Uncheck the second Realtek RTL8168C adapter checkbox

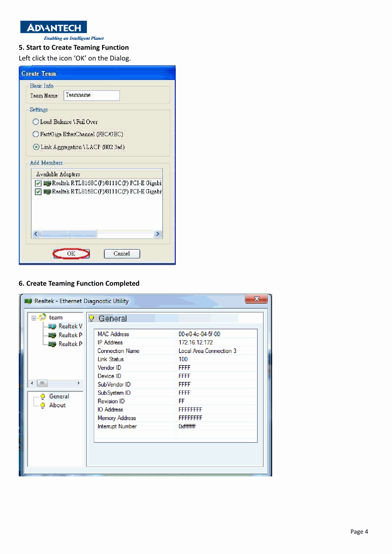38,191
